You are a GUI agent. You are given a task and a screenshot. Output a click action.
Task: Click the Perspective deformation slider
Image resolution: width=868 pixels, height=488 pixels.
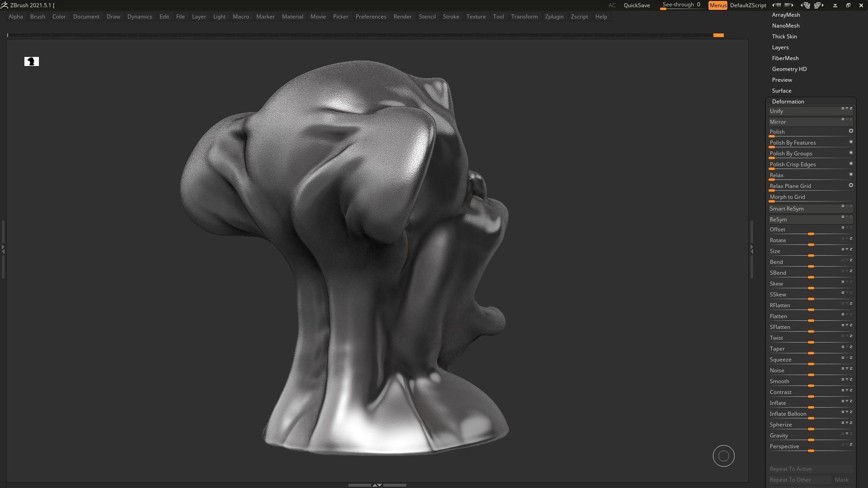pos(811,447)
